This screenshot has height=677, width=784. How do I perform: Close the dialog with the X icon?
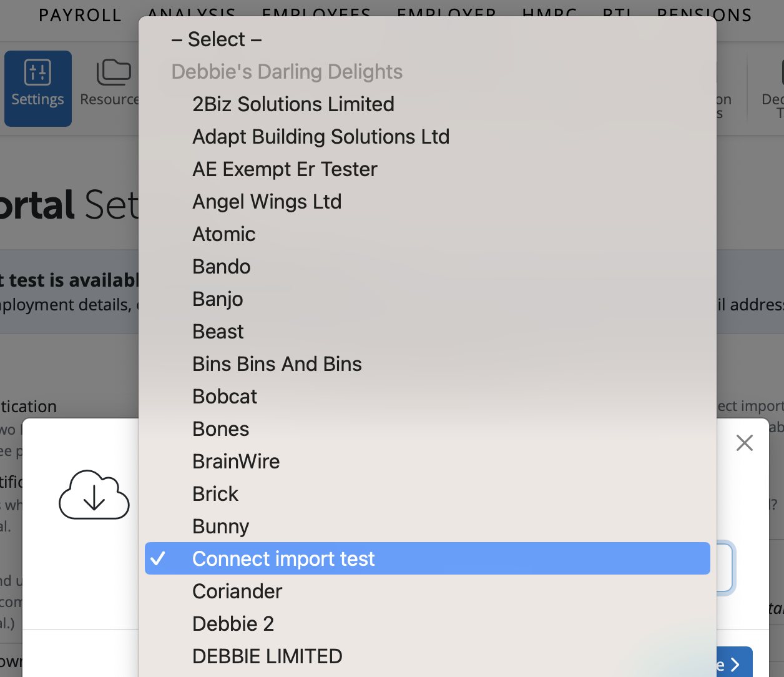pyautogui.click(x=744, y=443)
